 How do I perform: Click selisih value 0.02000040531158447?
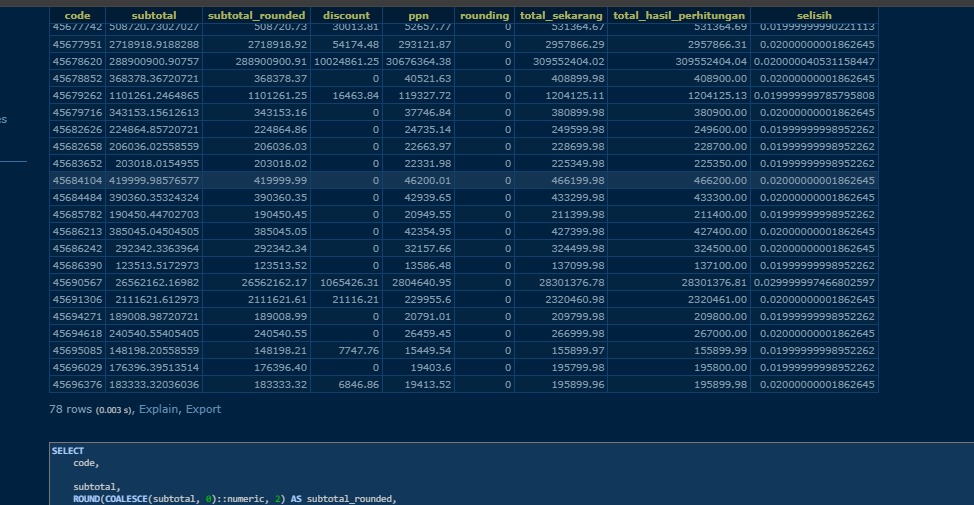click(x=814, y=61)
